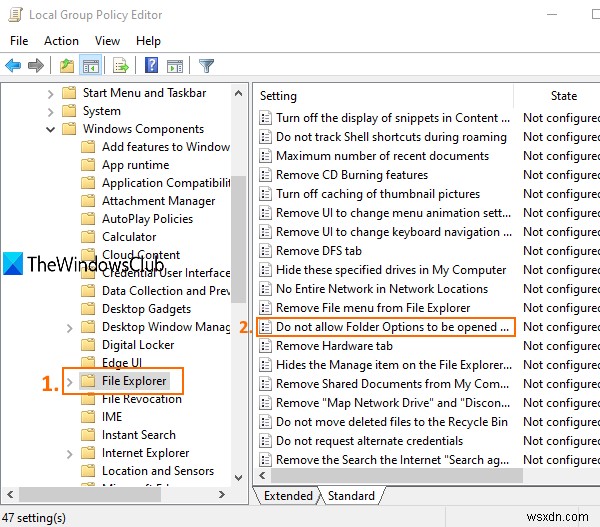The height and width of the screenshot is (527, 600).
Task: Expand the Internet Explorer tree node
Action: tap(69, 454)
